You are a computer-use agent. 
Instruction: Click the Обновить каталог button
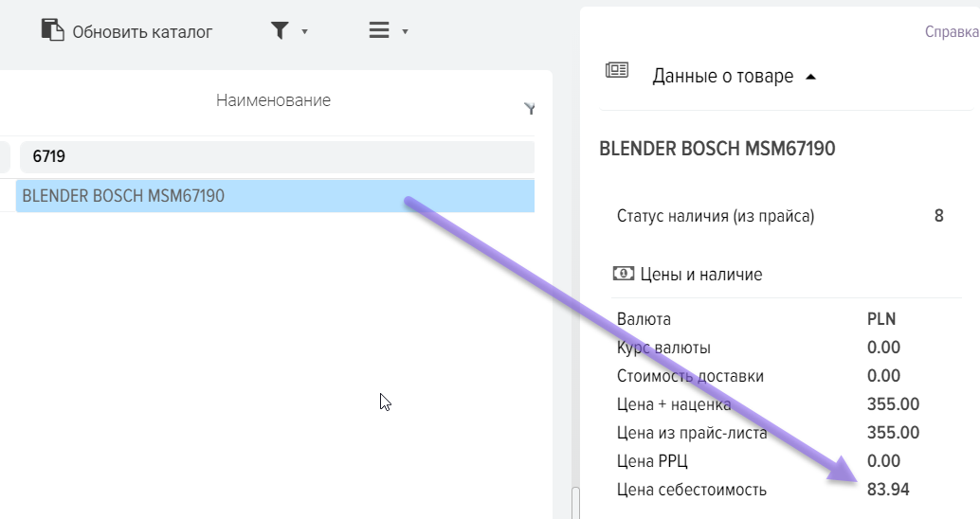(x=127, y=31)
